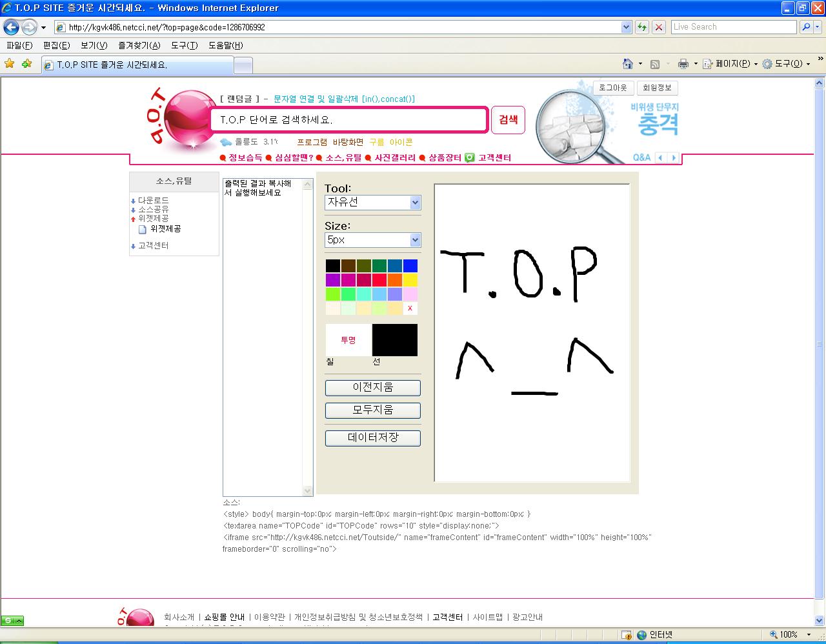826x644 pixels.
Task: Open a new browser tab
Action: 243,65
